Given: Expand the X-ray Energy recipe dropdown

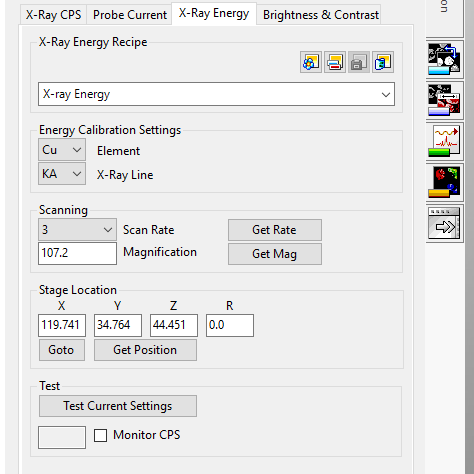Looking at the screenshot, I should click(x=216, y=94).
